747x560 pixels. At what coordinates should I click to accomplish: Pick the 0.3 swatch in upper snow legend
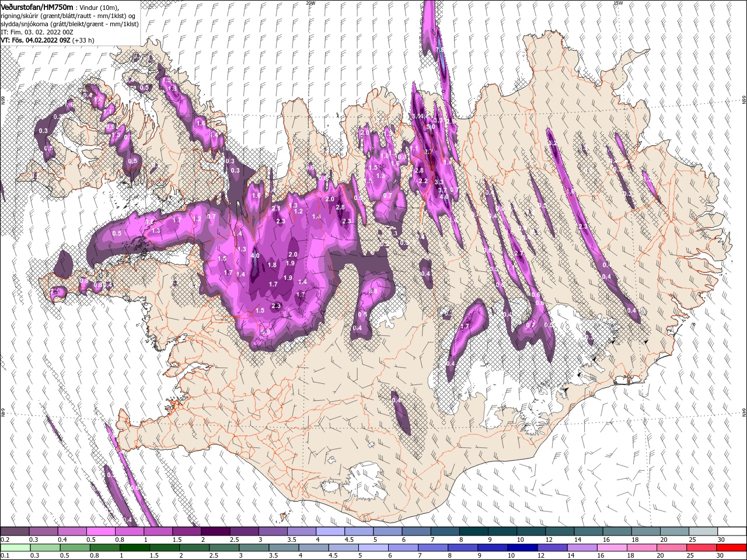coord(43,531)
